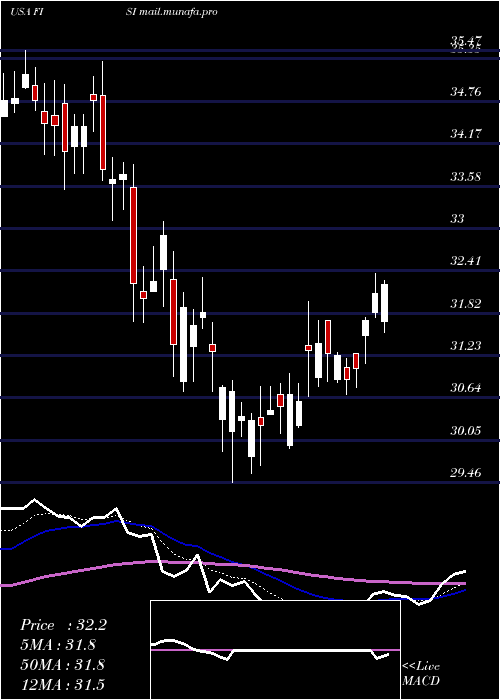Click the 'Price : 32.2' readout
Image resolution: width=500 pixels, height=700 pixels.
click(63, 625)
